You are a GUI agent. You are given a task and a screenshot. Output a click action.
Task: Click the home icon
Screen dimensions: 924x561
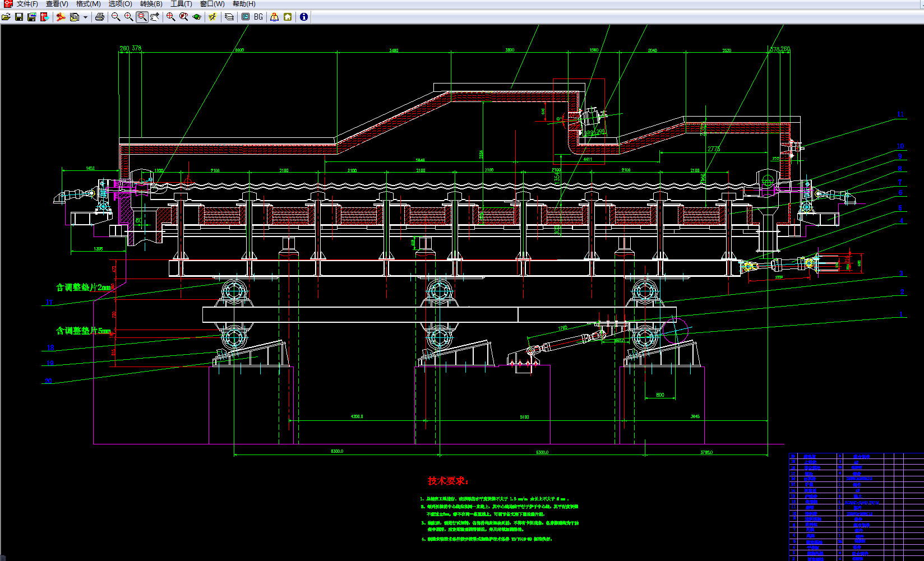click(288, 17)
